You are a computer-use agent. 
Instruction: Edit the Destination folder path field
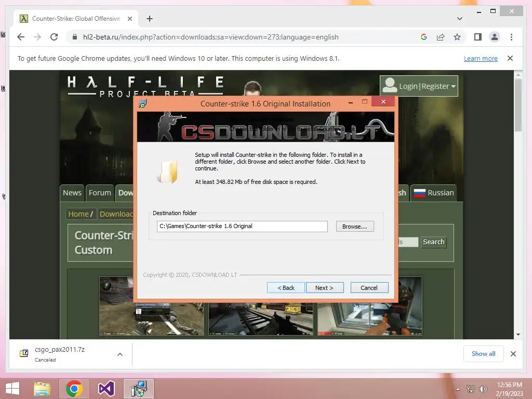tap(242, 227)
